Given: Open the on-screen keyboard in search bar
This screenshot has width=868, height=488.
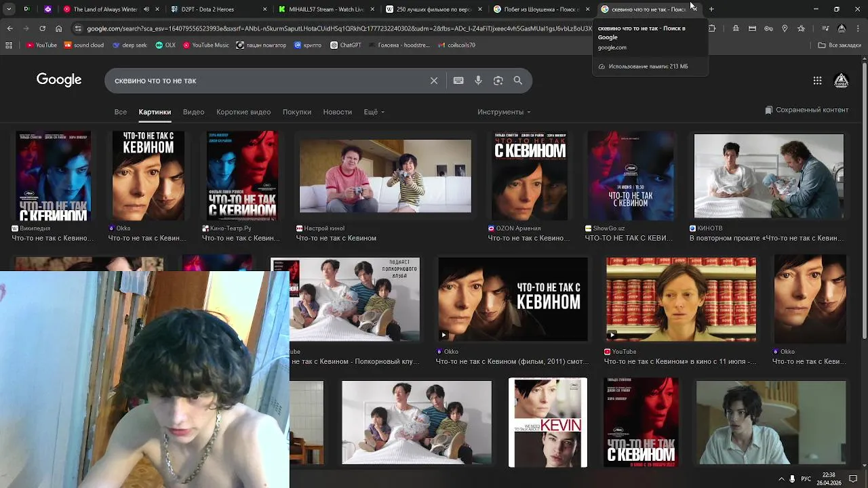Looking at the screenshot, I should pyautogui.click(x=458, y=81).
